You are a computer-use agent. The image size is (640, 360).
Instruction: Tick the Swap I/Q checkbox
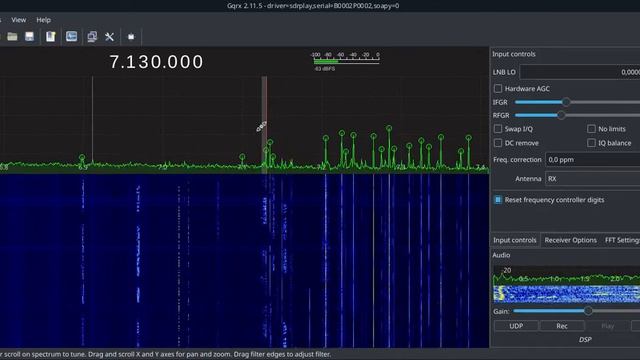[x=498, y=129]
